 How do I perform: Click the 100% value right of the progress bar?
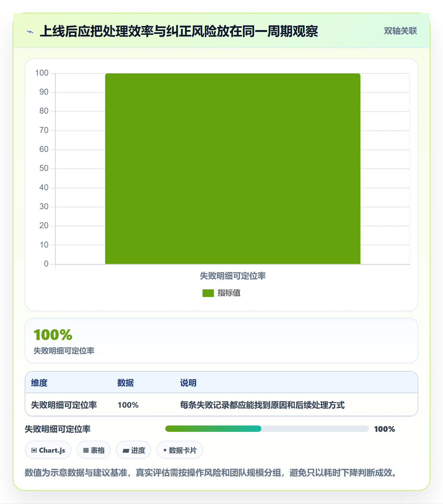tap(384, 429)
